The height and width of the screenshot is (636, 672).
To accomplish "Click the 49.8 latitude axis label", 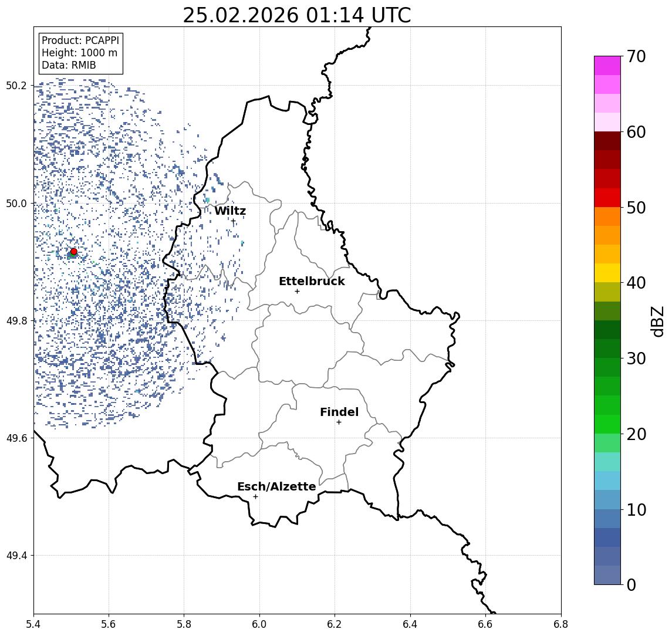I will 16,321.
